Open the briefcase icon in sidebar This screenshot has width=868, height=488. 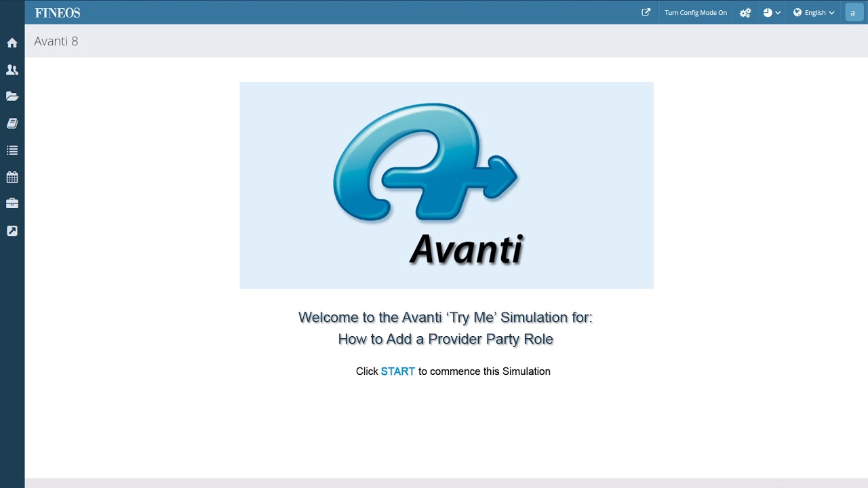tap(12, 203)
